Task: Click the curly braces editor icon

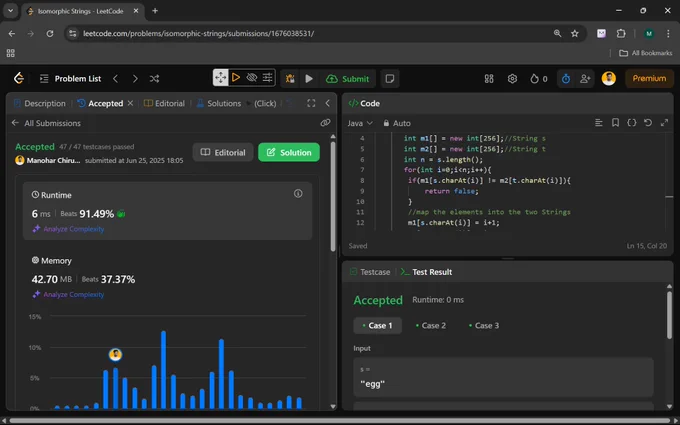Action: click(x=631, y=123)
